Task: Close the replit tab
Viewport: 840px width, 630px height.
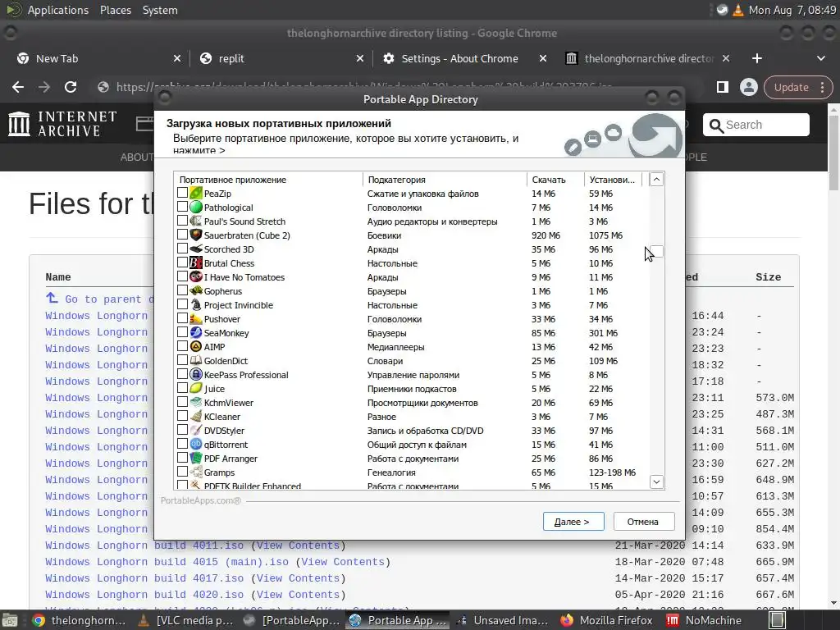Action: [359, 58]
